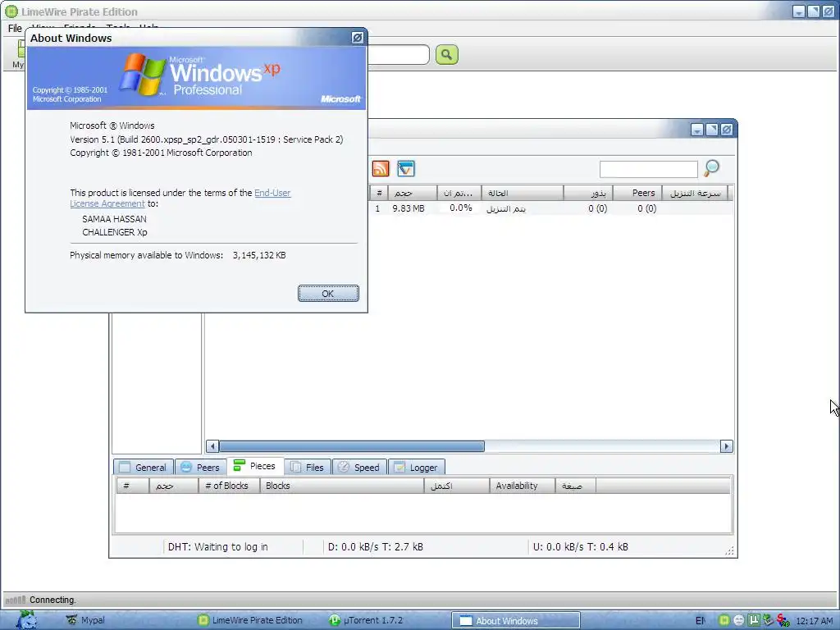Click the round face tray icon

pos(739,620)
